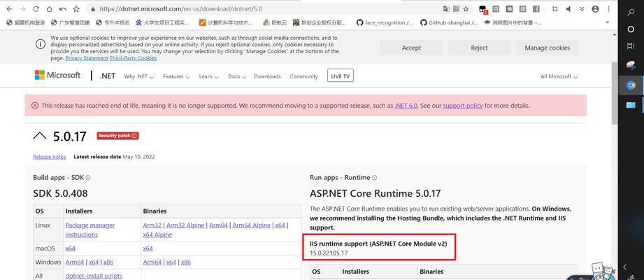Click the Cortana circle on taskbar
The height and width of the screenshot is (280, 644).
631,29
